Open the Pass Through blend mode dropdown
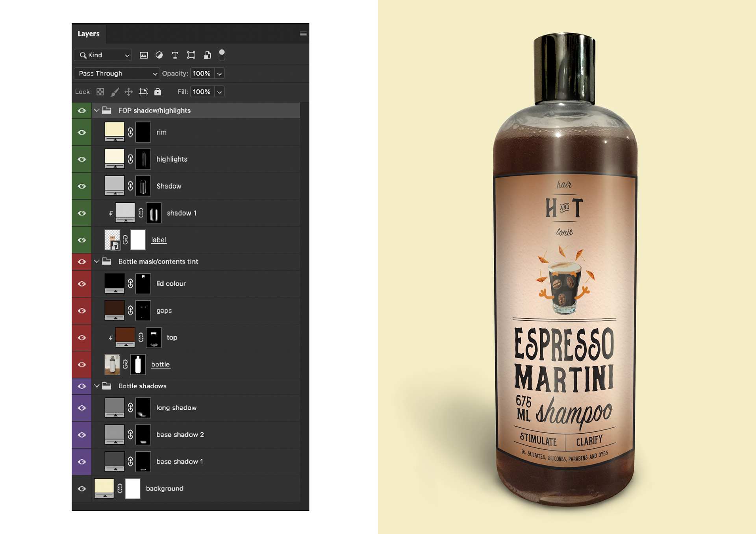This screenshot has width=756, height=534. tap(117, 74)
